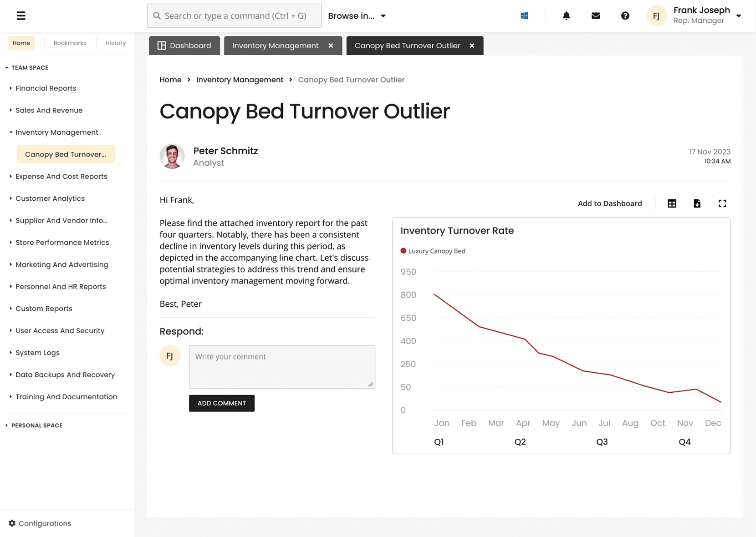Click the 17 Nov 2023 date
The width and height of the screenshot is (756, 537).
[710, 152]
